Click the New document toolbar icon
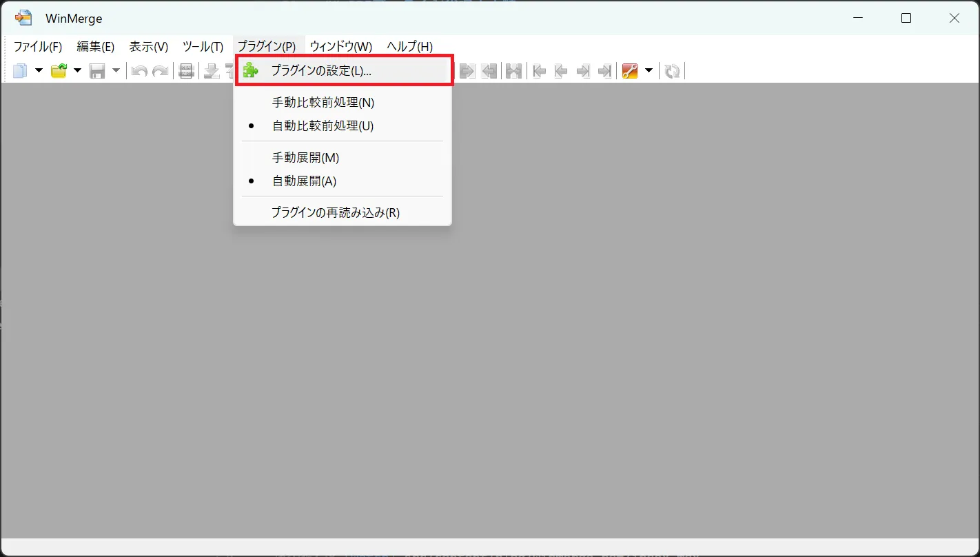Image resolution: width=980 pixels, height=557 pixels. point(20,70)
